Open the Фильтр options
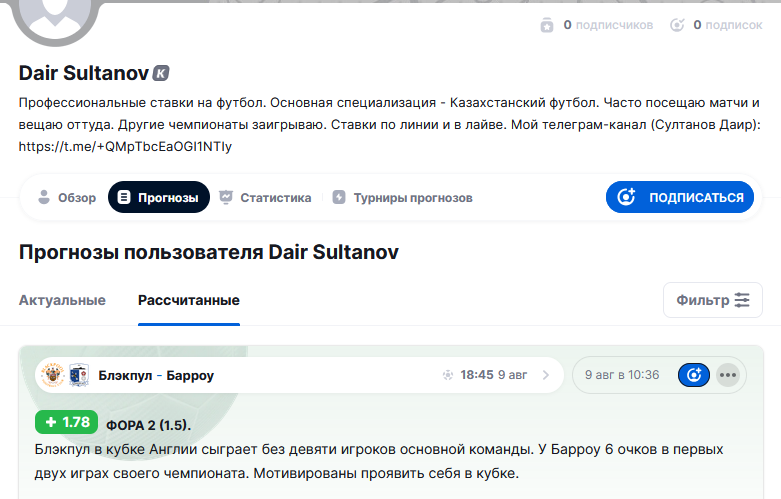Screen dimensions: 781x499 pyautogui.click(x=713, y=300)
